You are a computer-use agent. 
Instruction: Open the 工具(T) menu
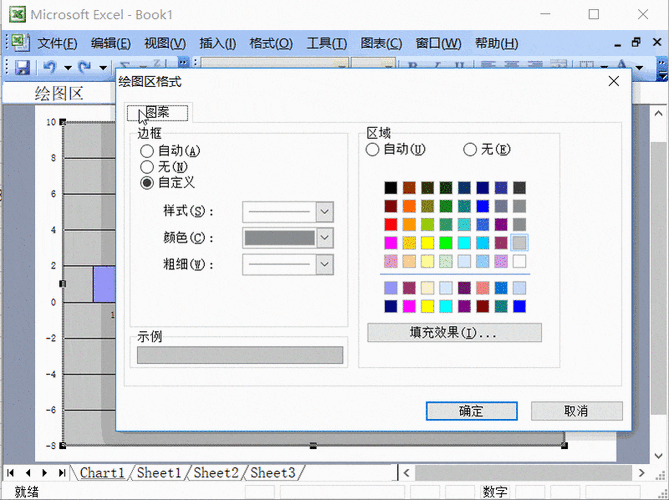[x=327, y=43]
